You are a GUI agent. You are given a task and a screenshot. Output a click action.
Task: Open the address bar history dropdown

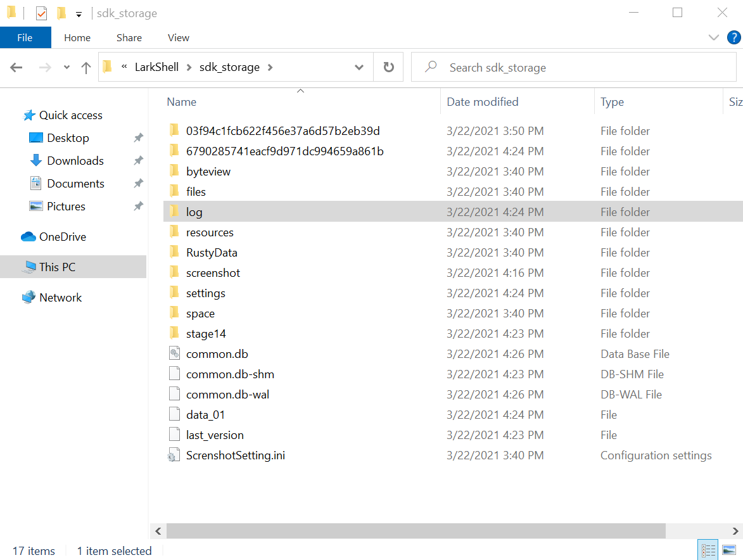pos(359,67)
